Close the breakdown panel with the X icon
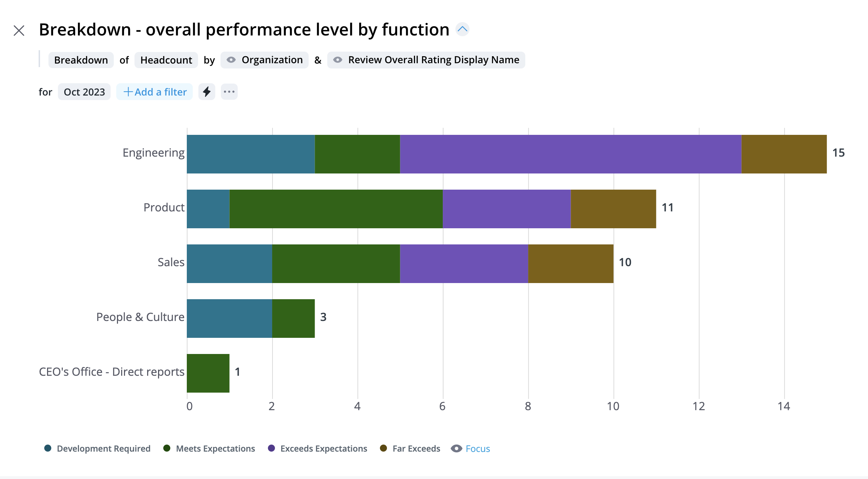Image resolution: width=868 pixels, height=479 pixels. pos(19,31)
